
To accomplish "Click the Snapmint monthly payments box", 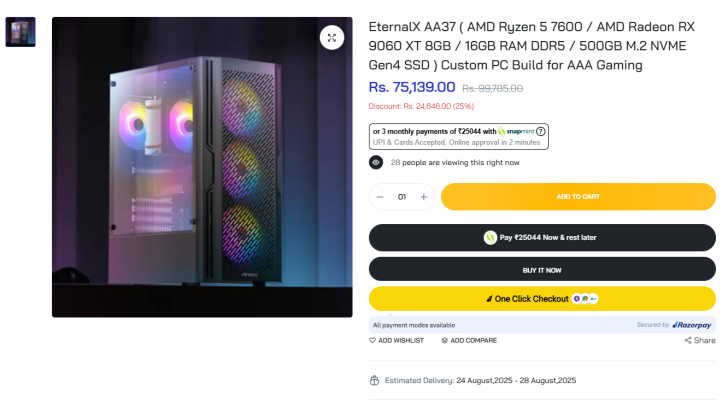I will 459,136.
